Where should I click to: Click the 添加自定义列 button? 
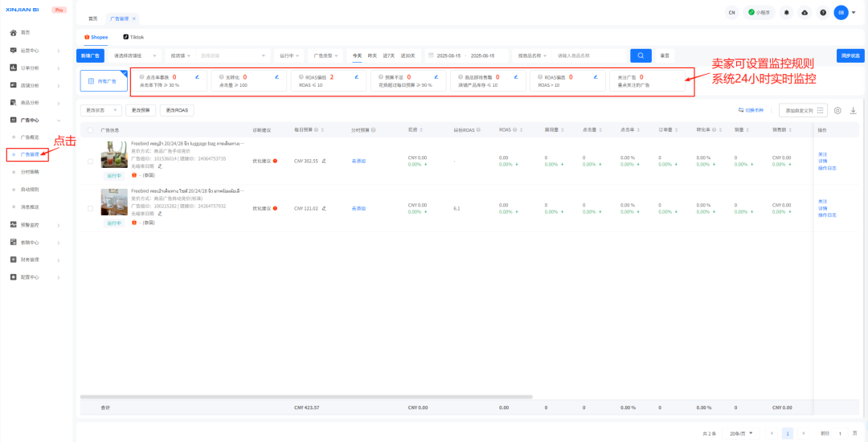coord(803,110)
